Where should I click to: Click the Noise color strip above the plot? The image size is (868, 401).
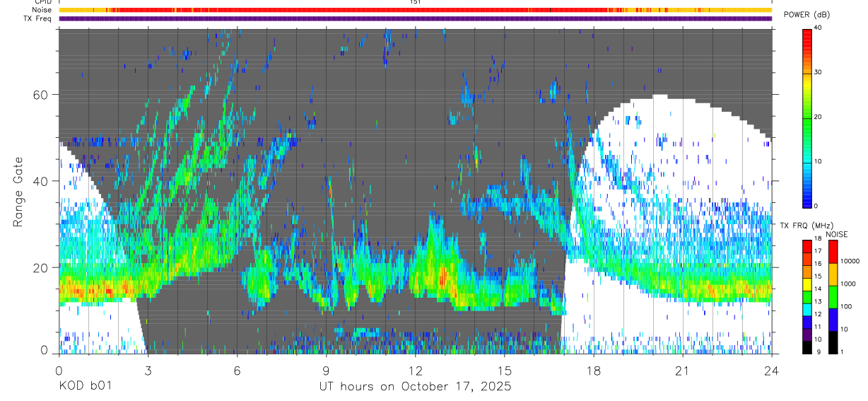(415, 10)
